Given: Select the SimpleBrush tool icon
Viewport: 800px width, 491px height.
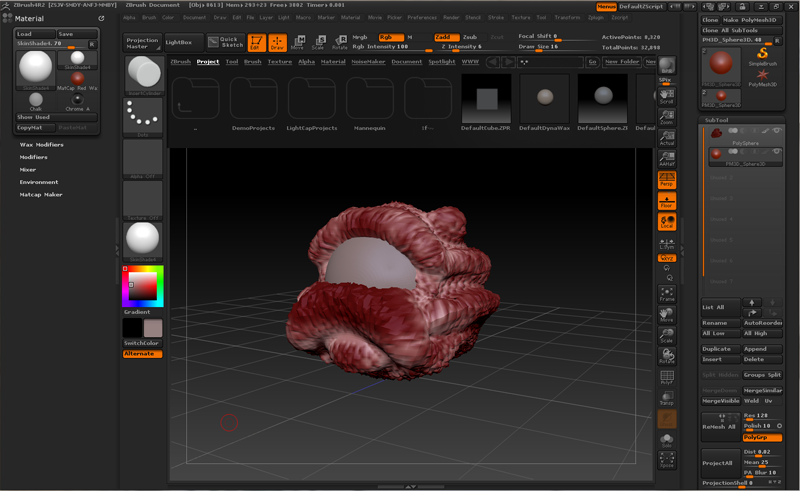Looking at the screenshot, I should point(763,55).
